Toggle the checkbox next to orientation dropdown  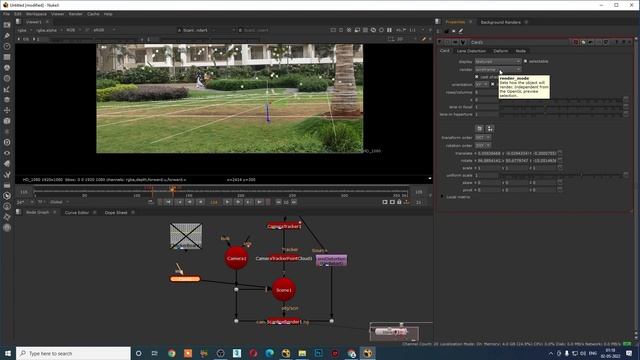(x=492, y=84)
